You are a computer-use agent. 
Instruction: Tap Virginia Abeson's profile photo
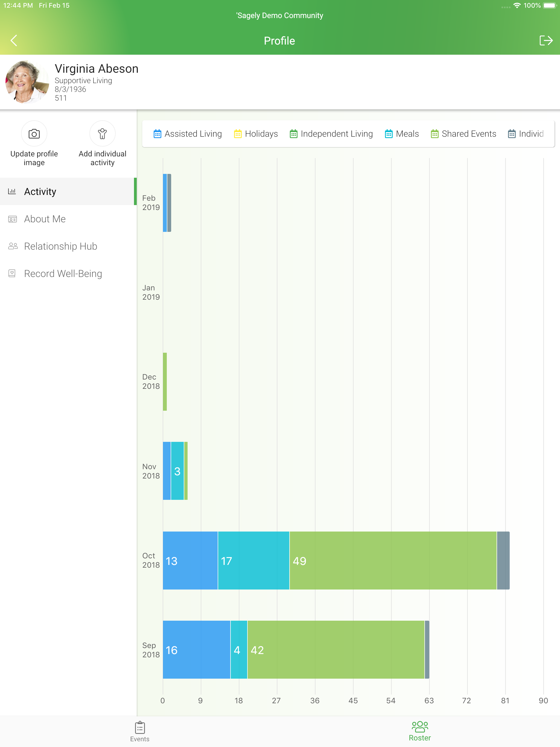tap(27, 82)
